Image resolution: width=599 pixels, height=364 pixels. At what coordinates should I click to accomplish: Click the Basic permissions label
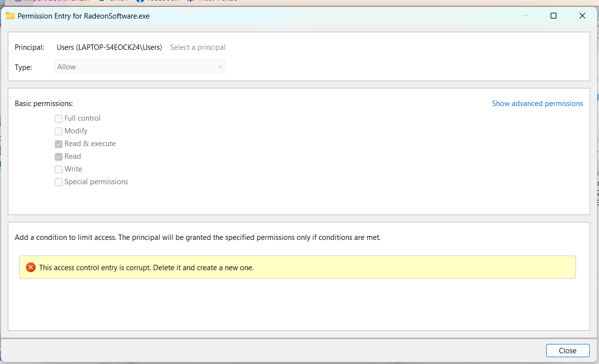(44, 104)
